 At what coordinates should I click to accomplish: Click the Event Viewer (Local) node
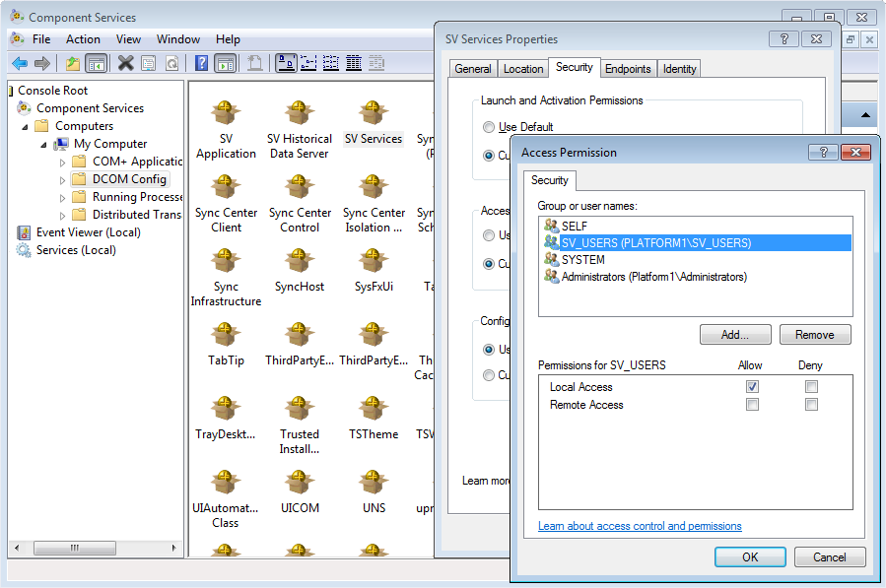click(88, 232)
